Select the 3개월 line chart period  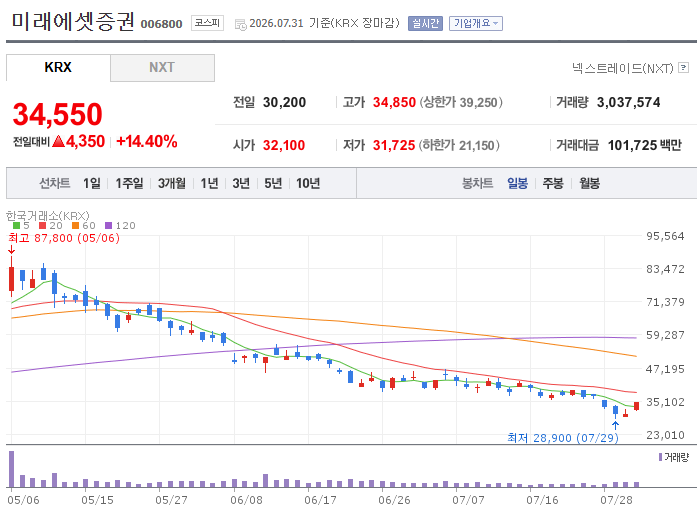172,183
